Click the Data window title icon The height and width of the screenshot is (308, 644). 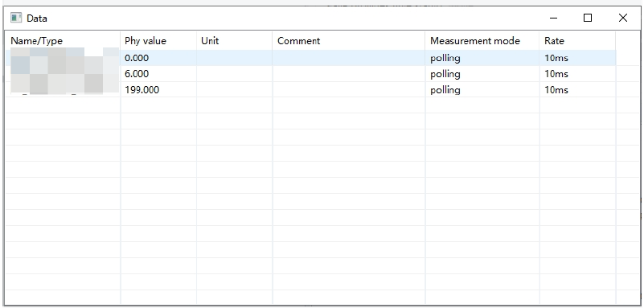tap(16, 18)
